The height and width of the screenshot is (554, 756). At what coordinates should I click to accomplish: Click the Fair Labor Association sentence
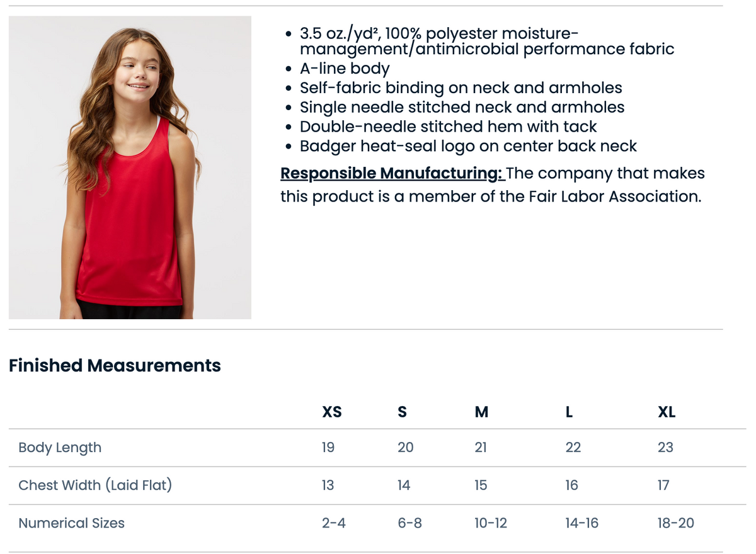(x=493, y=185)
